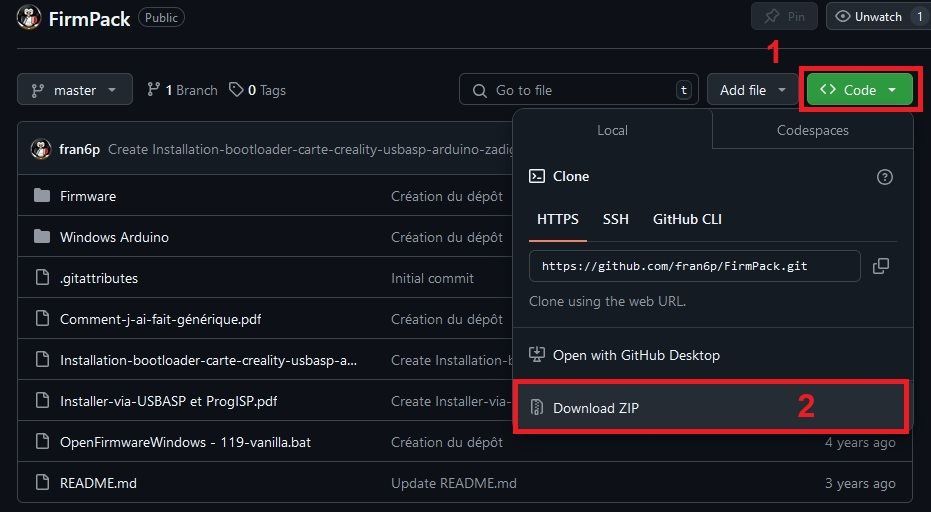Open the Windows Arduino folder
The width and height of the screenshot is (931, 512).
click(x=115, y=237)
